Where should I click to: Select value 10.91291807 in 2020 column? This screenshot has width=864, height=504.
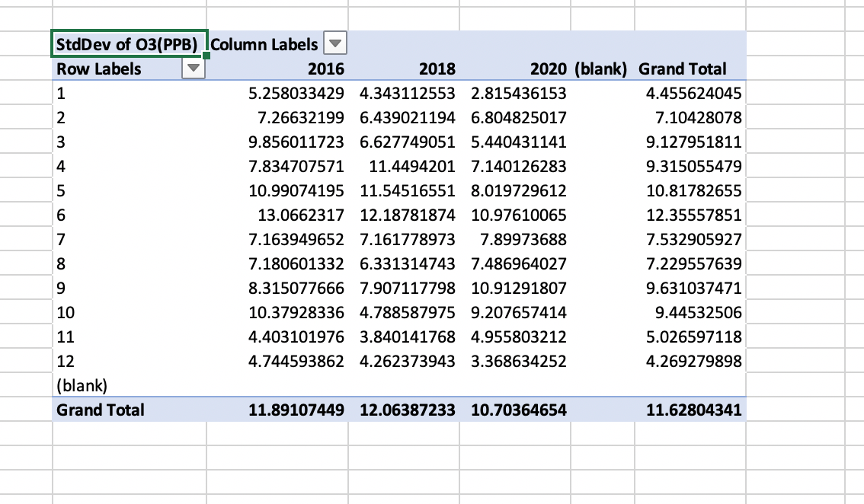[519, 289]
